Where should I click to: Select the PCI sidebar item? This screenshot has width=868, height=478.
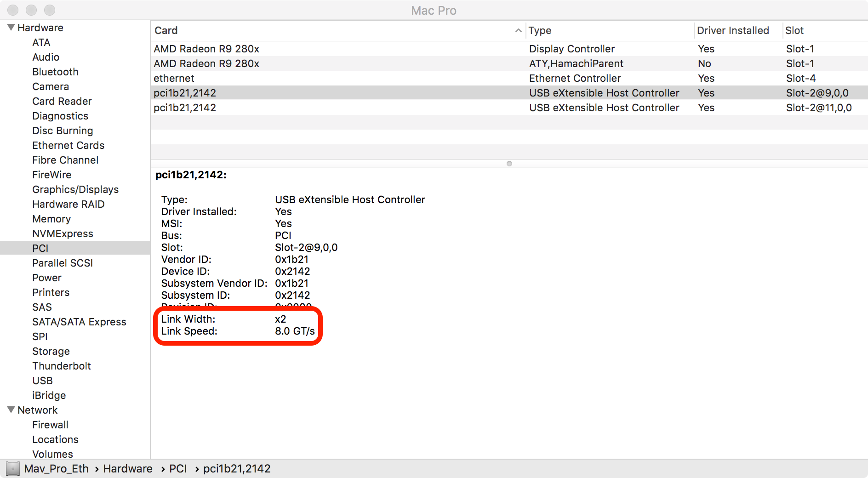pos(75,248)
